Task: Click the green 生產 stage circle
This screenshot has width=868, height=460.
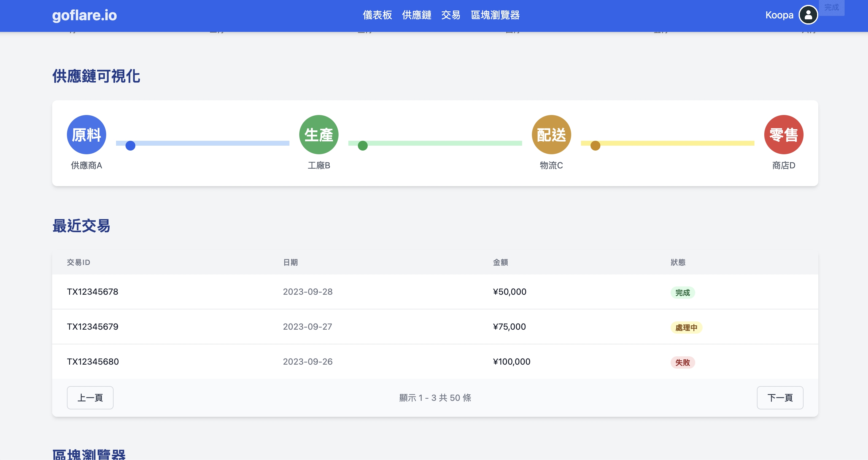Action: [318, 134]
